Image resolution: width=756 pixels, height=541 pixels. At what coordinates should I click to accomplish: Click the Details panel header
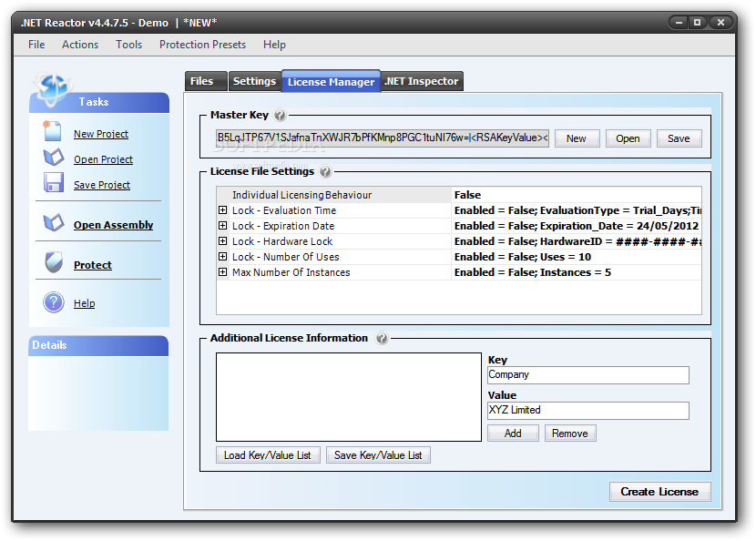98,345
